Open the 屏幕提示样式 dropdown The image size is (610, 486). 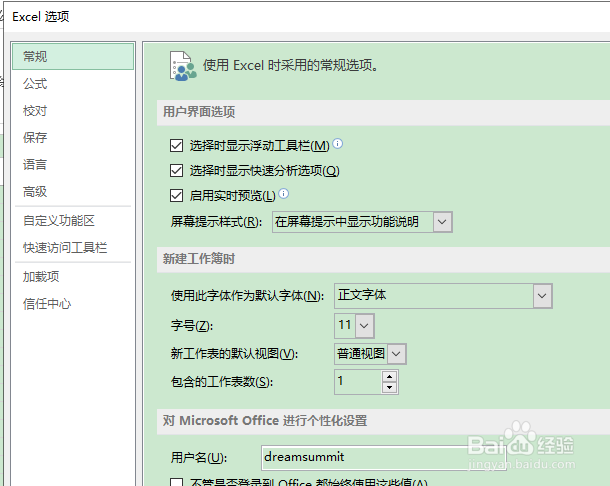coord(442,222)
